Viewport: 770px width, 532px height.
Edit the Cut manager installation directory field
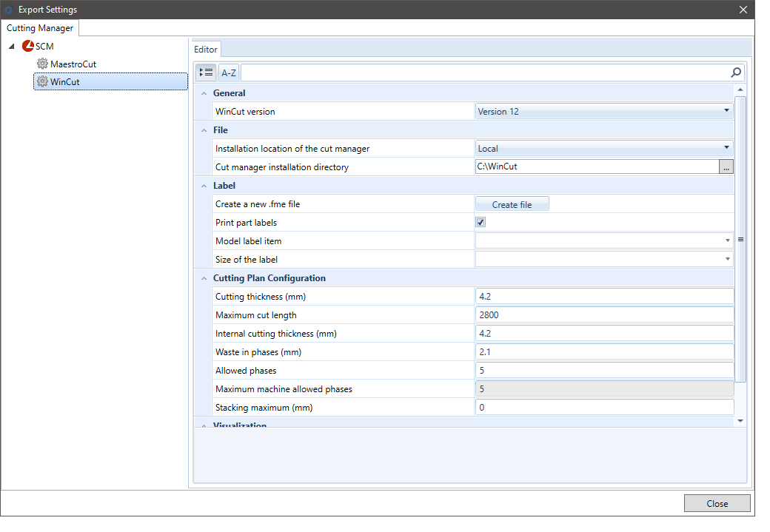pyautogui.click(x=597, y=166)
